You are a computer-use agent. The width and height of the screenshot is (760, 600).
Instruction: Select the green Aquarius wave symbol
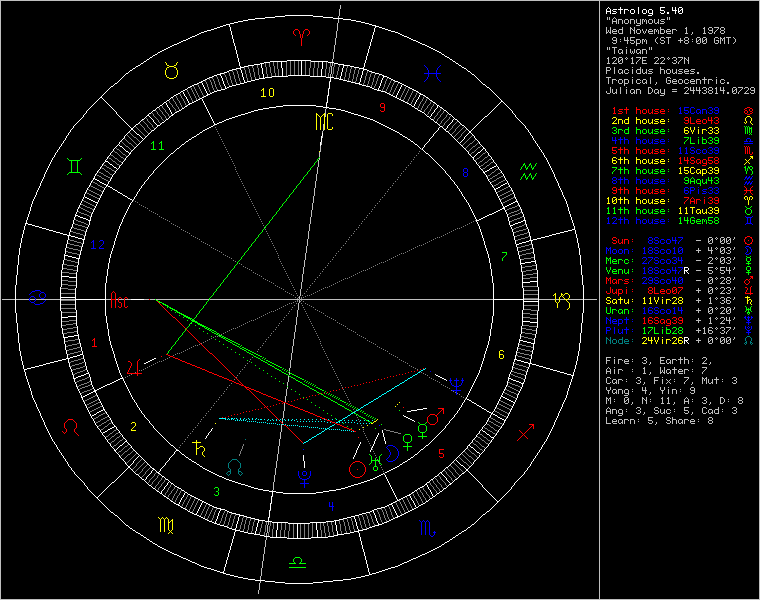(x=529, y=169)
